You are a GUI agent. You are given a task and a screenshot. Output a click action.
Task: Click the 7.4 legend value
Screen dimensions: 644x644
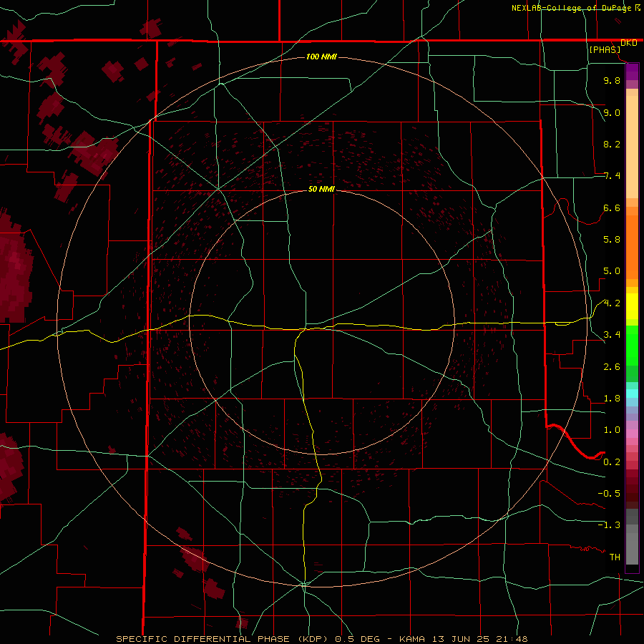(612, 176)
